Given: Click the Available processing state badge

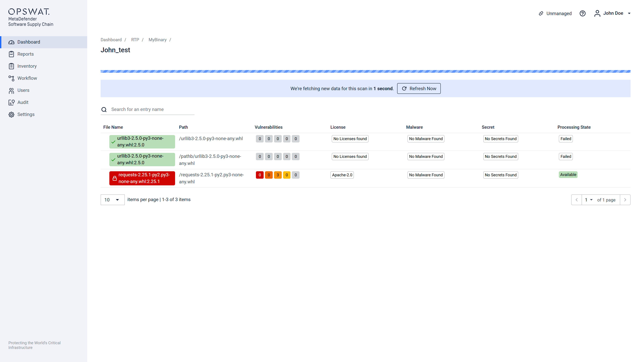Looking at the screenshot, I should [x=568, y=175].
